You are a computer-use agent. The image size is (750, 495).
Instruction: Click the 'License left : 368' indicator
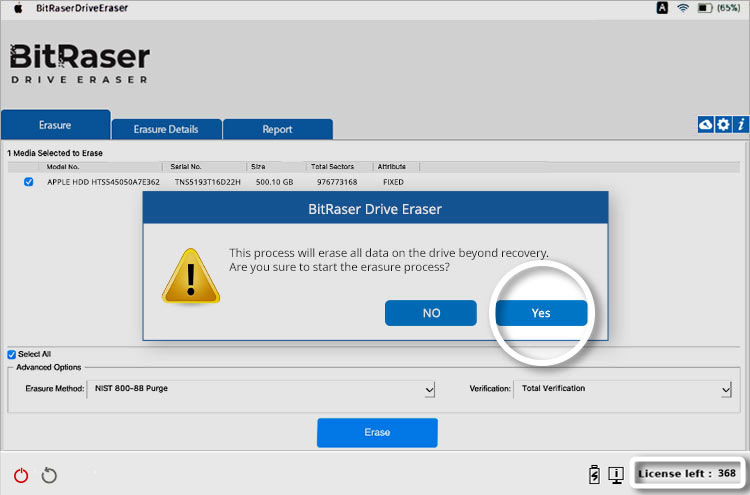coord(687,473)
